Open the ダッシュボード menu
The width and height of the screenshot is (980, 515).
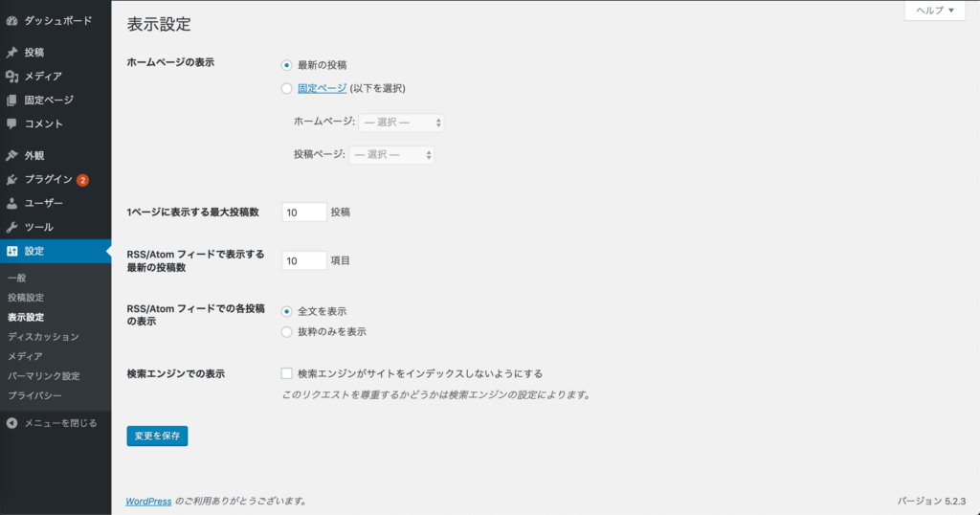coord(58,21)
